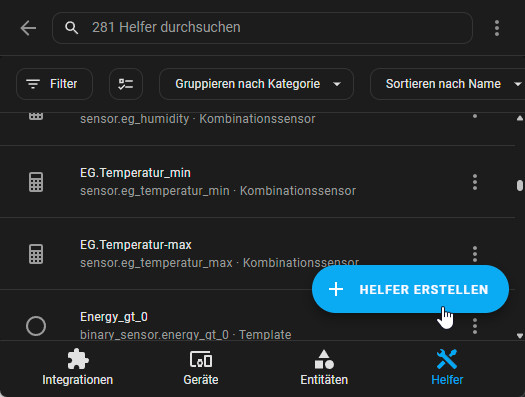The image size is (525, 397).
Task: Click the scroll down arrow of list
Action: (520, 336)
